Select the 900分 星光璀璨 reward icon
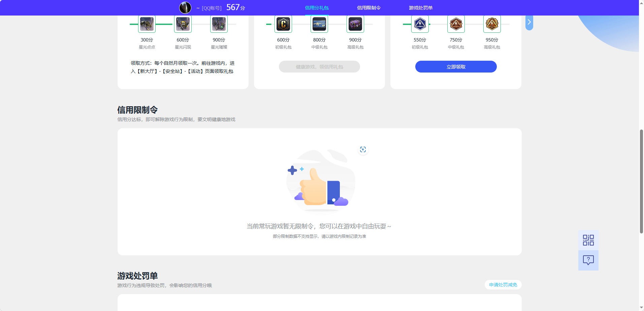Screen dimensions: 644x311 click(x=219, y=24)
